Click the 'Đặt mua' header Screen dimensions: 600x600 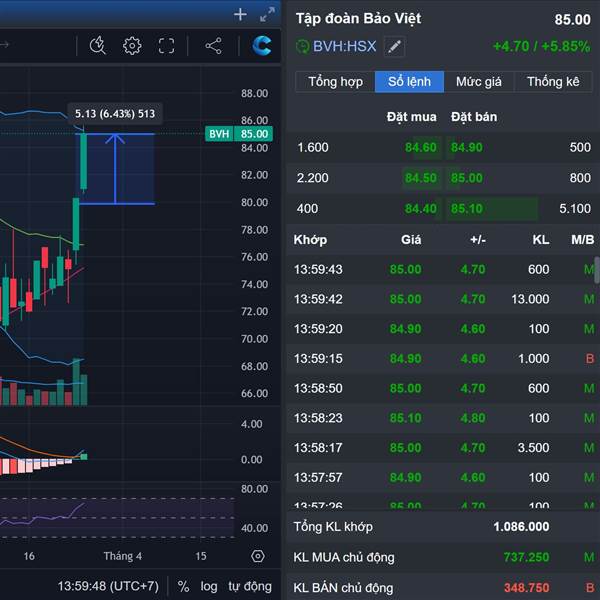tap(411, 117)
